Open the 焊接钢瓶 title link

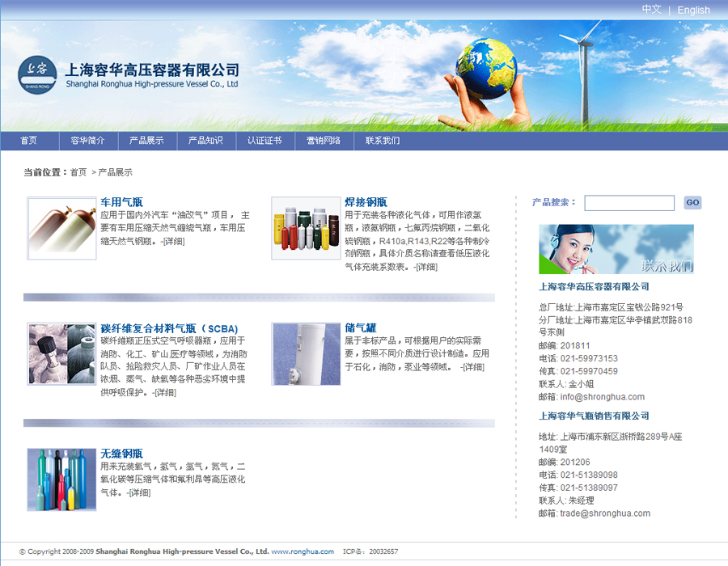[366, 202]
